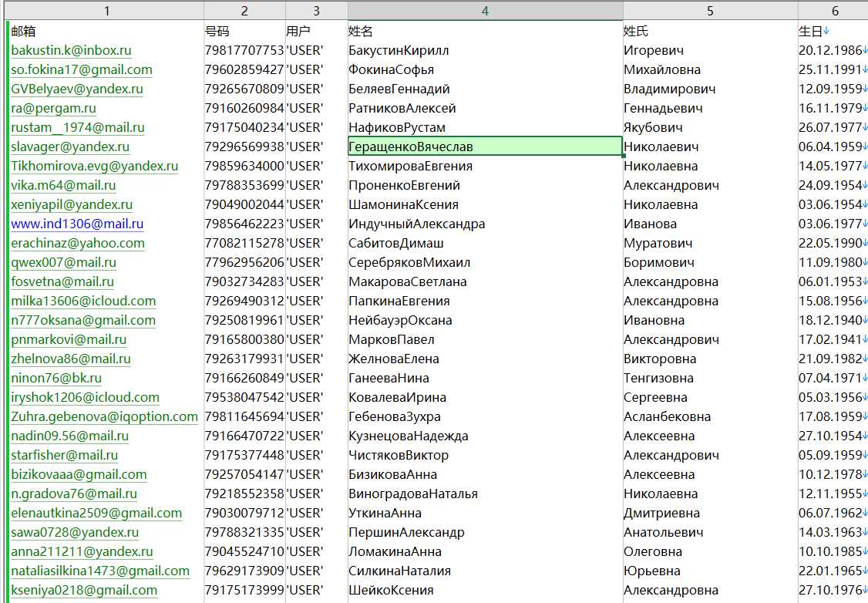868x603 pixels.
Task: Select the cell Муратович
Action: (x=710, y=243)
